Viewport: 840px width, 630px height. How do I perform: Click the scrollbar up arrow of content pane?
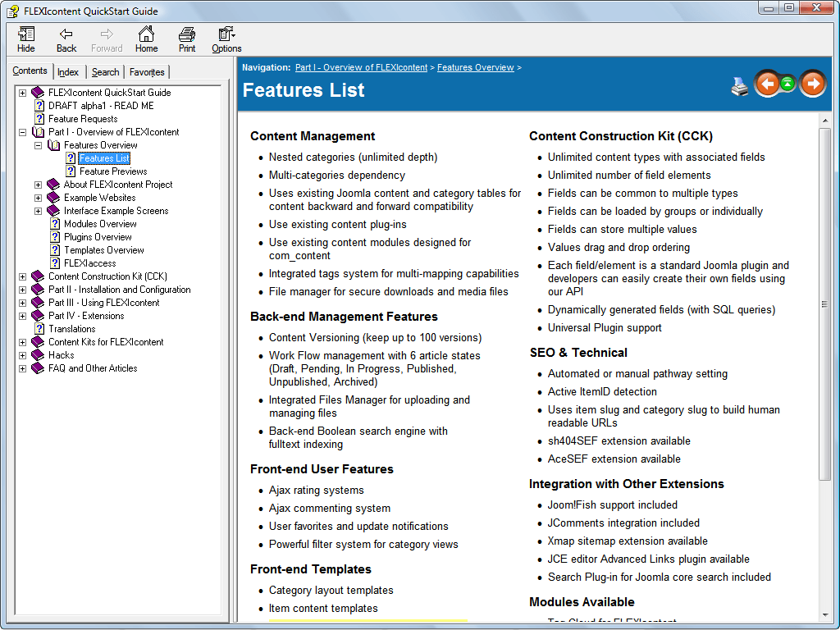pyautogui.click(x=825, y=121)
